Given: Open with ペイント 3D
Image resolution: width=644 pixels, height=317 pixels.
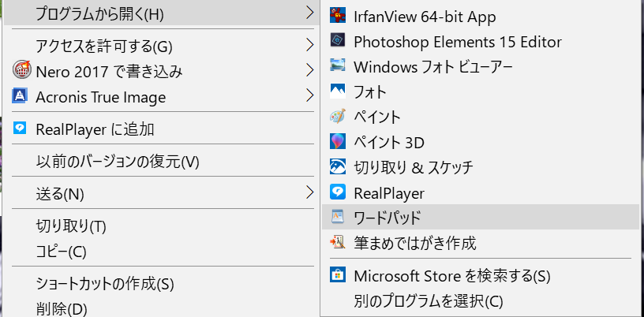Looking at the screenshot, I should coord(481,143).
